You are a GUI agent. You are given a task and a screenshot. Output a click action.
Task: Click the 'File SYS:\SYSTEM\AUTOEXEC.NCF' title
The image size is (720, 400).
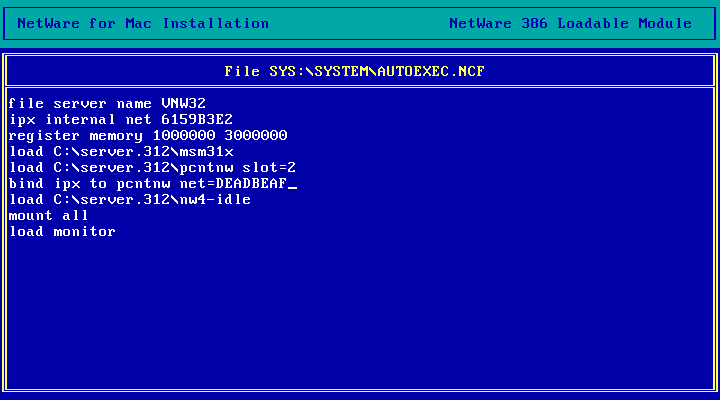coord(354,71)
